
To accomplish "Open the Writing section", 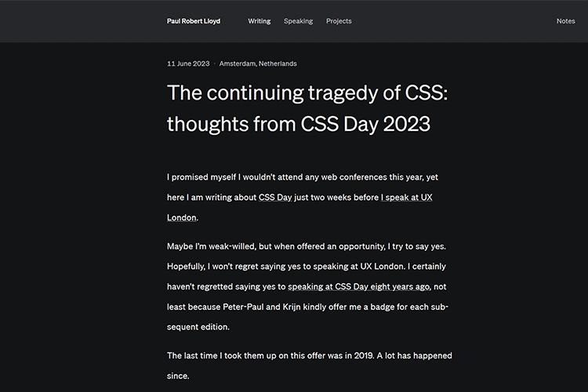I will 260,21.
